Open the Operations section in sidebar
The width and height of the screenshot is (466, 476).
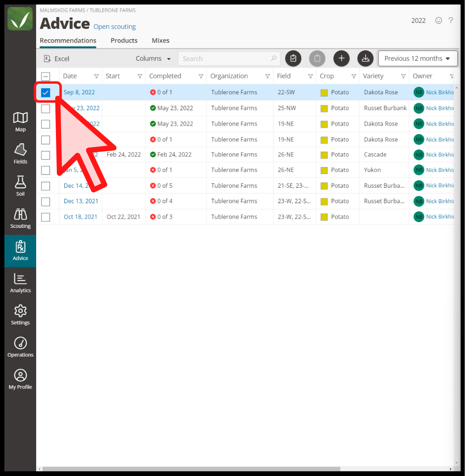[x=20, y=347]
